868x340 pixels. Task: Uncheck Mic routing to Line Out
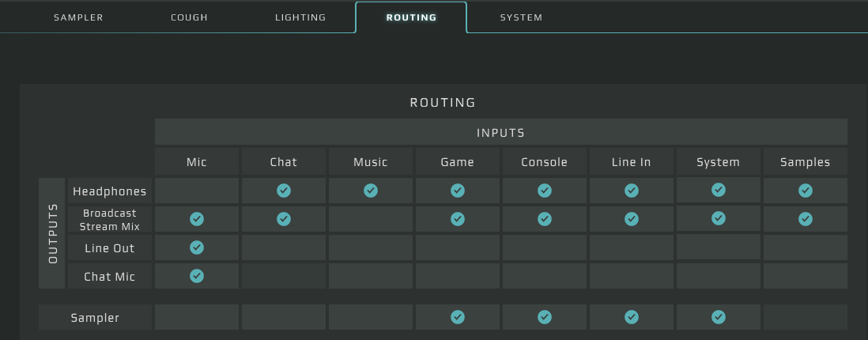point(197,247)
